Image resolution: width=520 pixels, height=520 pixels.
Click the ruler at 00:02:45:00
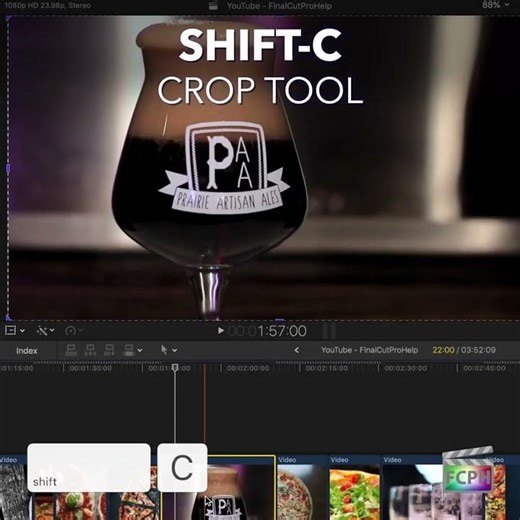[x=484, y=368]
